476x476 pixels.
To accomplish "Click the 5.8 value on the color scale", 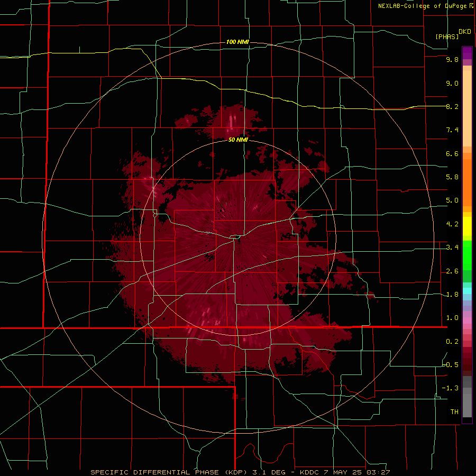I will pyautogui.click(x=452, y=177).
